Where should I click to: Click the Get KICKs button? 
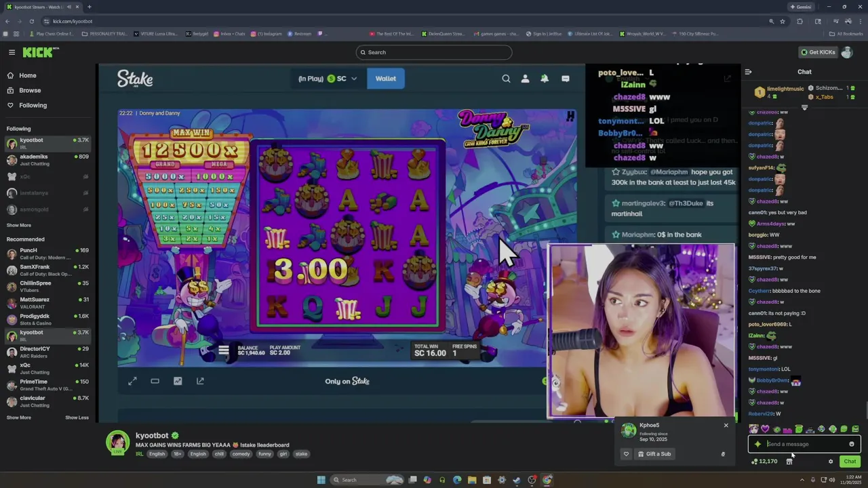pos(817,52)
